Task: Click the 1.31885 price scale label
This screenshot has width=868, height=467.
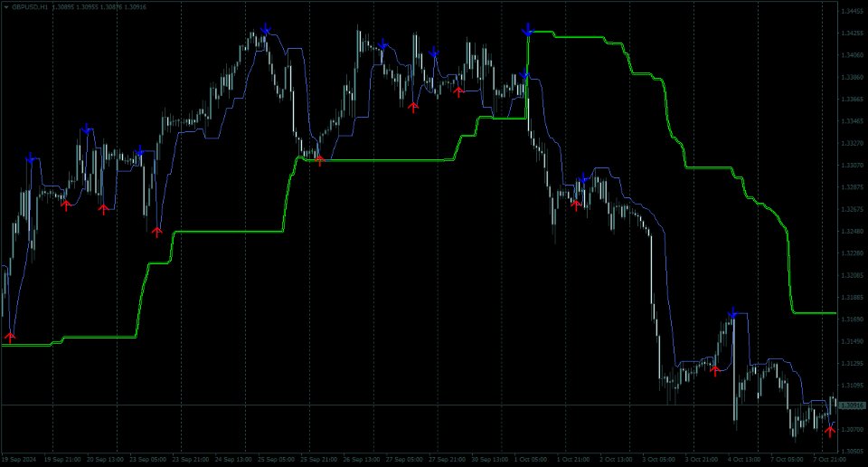Action: click(853, 297)
